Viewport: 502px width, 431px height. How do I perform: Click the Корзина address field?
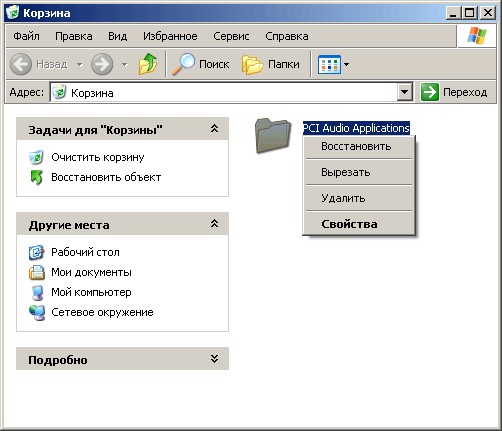click(223, 92)
